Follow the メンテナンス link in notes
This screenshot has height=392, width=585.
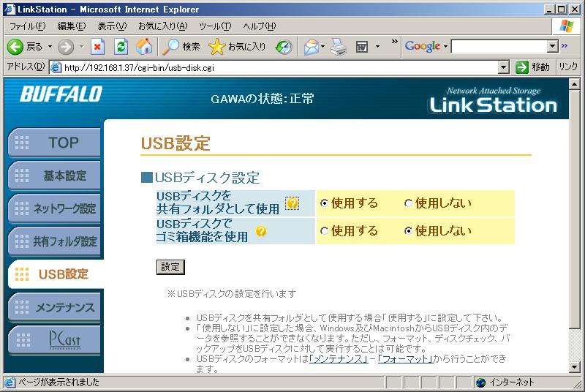[x=338, y=359]
